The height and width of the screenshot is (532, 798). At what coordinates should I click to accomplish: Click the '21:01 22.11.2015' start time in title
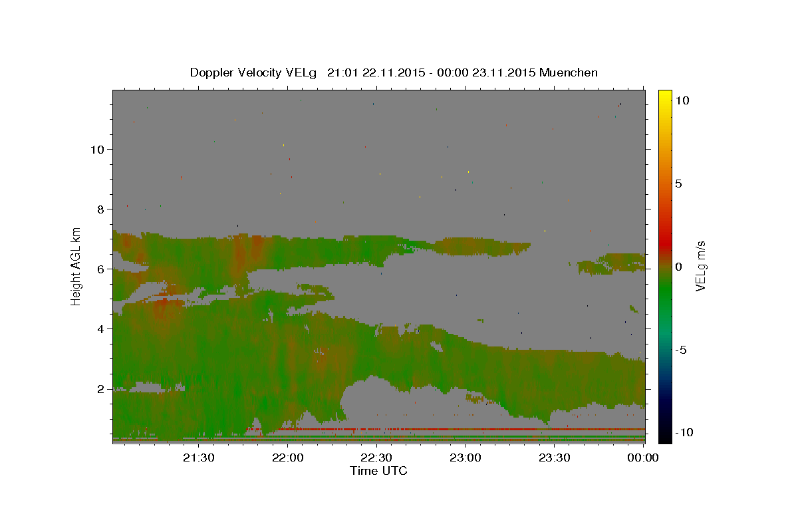[376, 72]
